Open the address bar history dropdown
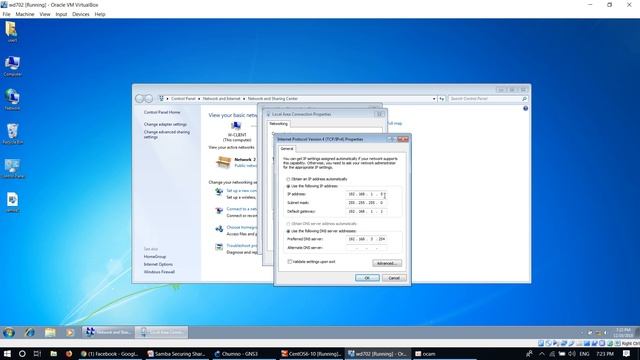This screenshot has height=360, width=640. click(434, 99)
